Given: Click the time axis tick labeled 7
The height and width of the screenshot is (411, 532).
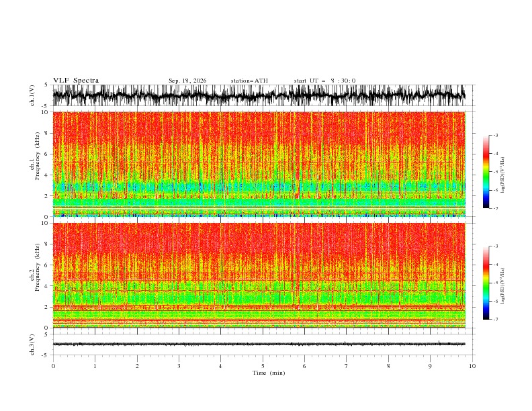Looking at the screenshot, I should click(x=347, y=366).
